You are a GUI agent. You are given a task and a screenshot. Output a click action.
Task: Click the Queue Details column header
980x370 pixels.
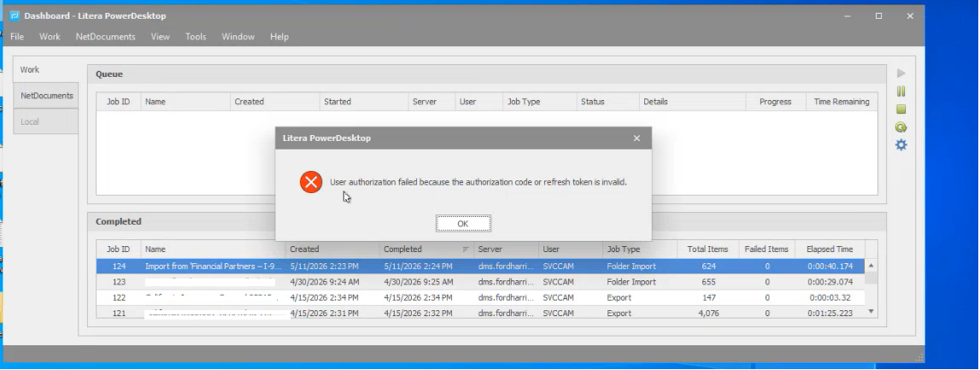[x=693, y=101]
